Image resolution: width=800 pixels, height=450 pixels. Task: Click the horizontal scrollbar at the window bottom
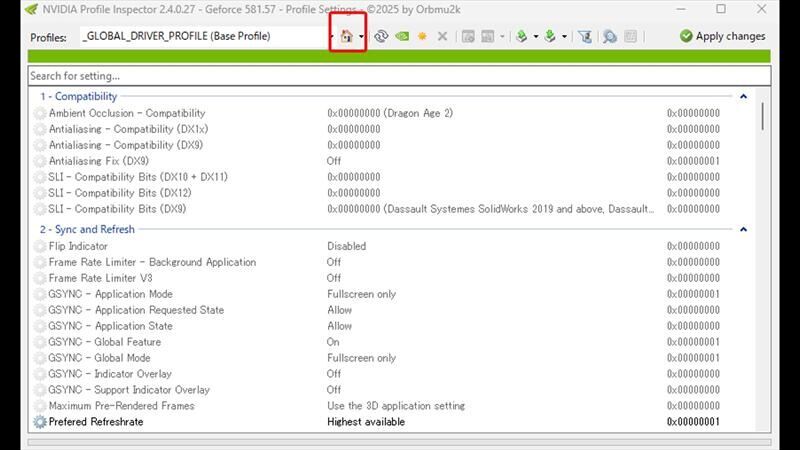(x=399, y=442)
